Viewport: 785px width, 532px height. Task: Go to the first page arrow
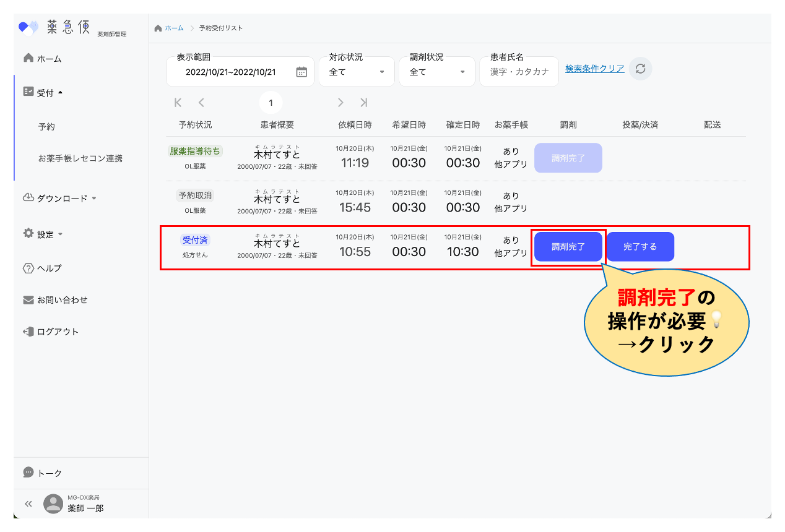[178, 103]
